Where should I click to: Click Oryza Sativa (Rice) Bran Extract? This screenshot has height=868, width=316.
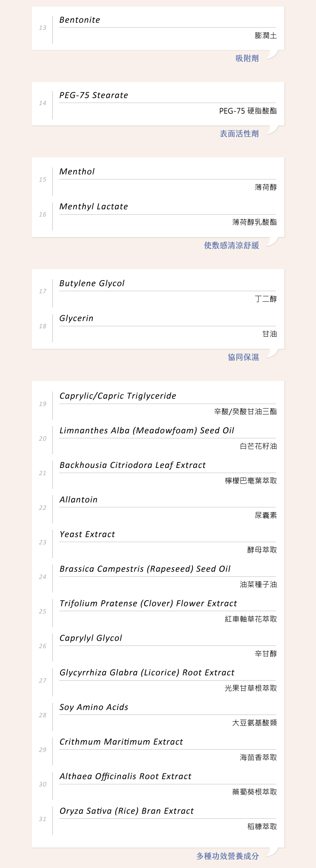point(126,811)
